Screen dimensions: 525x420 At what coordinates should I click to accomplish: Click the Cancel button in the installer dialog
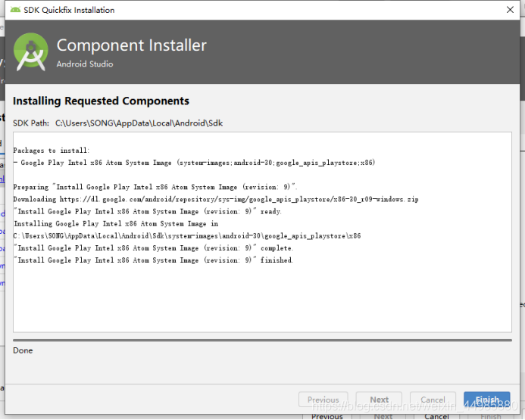(433, 400)
